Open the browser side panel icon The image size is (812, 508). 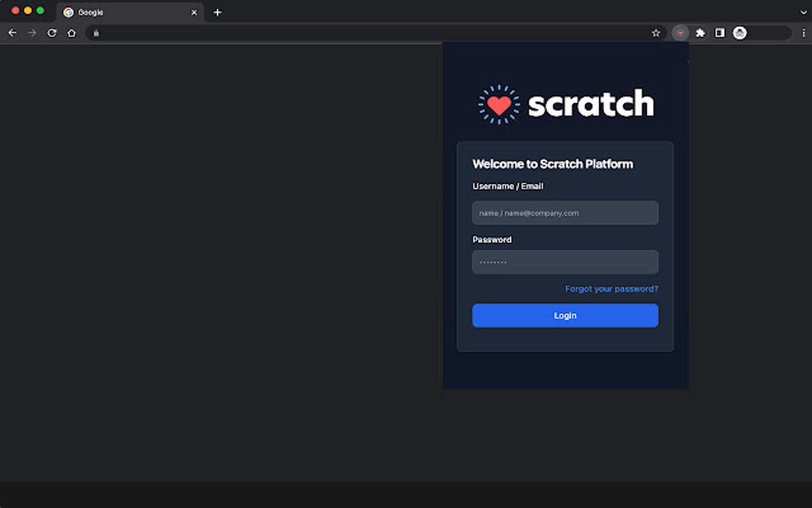coord(719,33)
